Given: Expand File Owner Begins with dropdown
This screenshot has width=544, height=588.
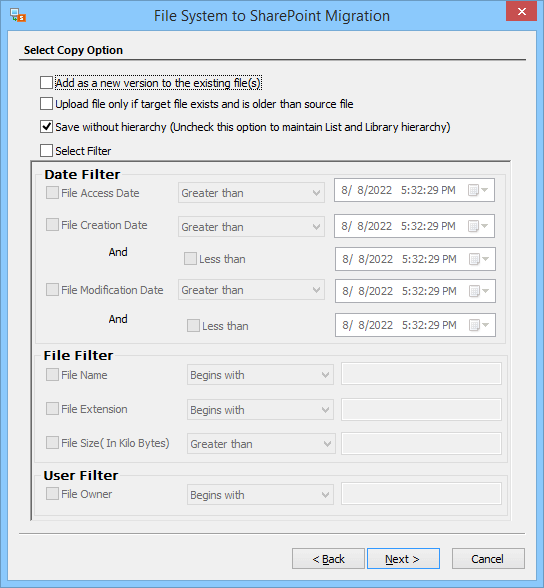Looking at the screenshot, I should [260, 495].
